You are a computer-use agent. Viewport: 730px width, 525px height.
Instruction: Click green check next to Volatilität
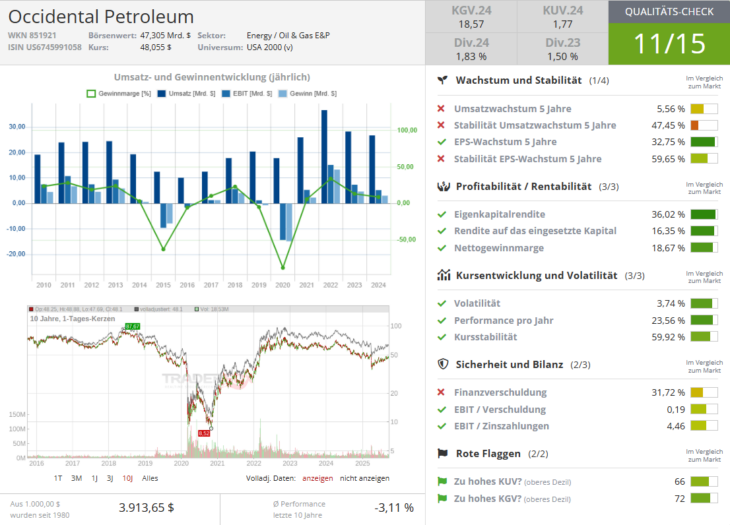442,303
